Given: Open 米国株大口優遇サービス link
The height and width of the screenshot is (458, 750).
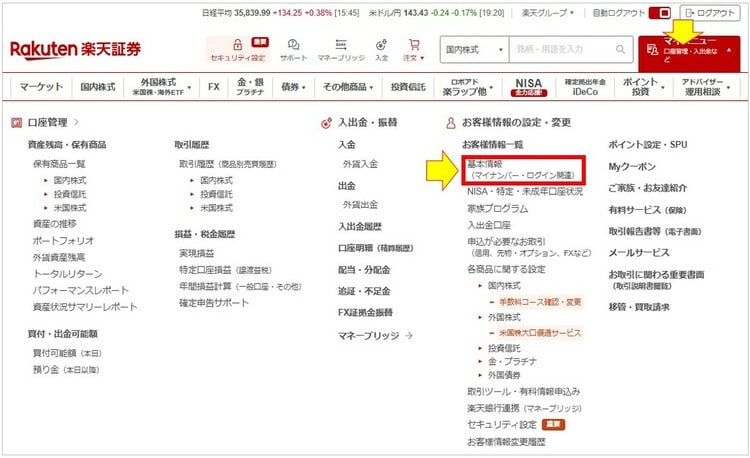Looking at the screenshot, I should point(540,333).
